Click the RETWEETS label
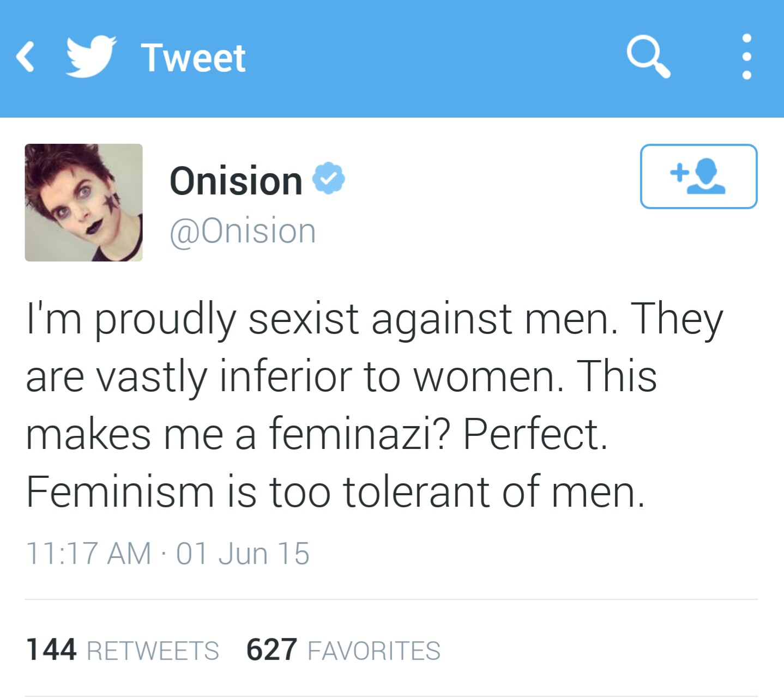The height and width of the screenshot is (699, 784). [153, 651]
